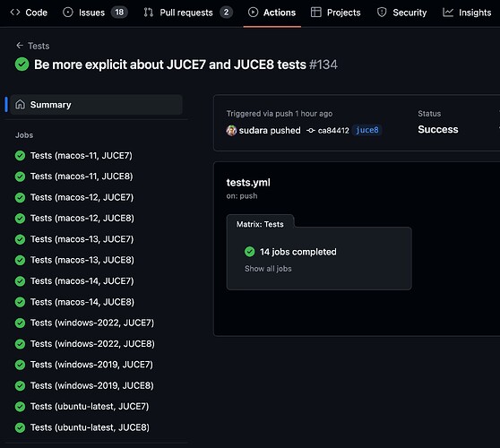
Task: Click the back arrow next to Tests
Action: (20, 46)
